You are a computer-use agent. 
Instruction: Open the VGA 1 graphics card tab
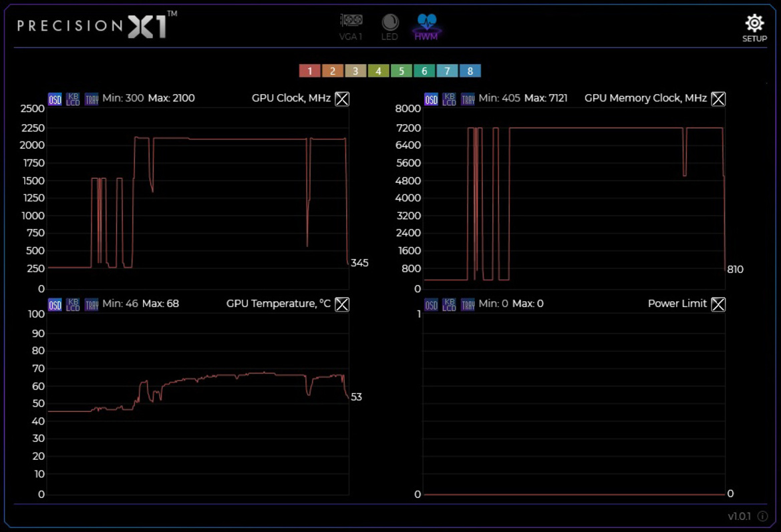pyautogui.click(x=351, y=27)
